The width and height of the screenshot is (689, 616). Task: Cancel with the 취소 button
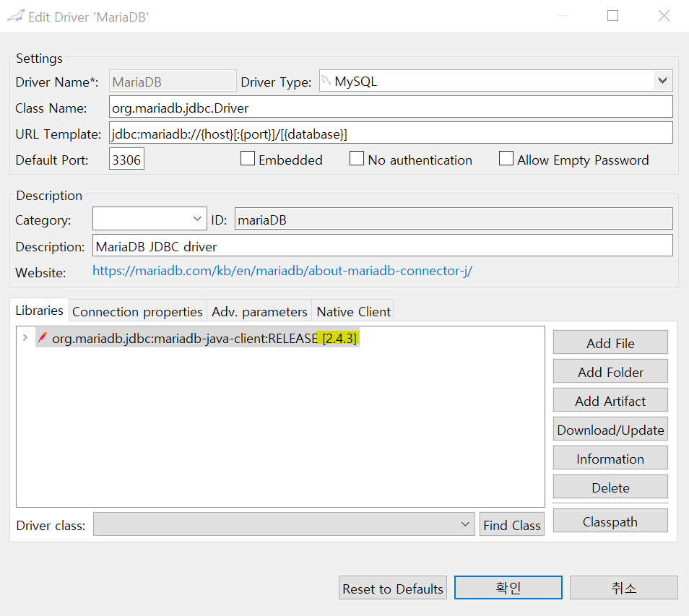(x=624, y=588)
